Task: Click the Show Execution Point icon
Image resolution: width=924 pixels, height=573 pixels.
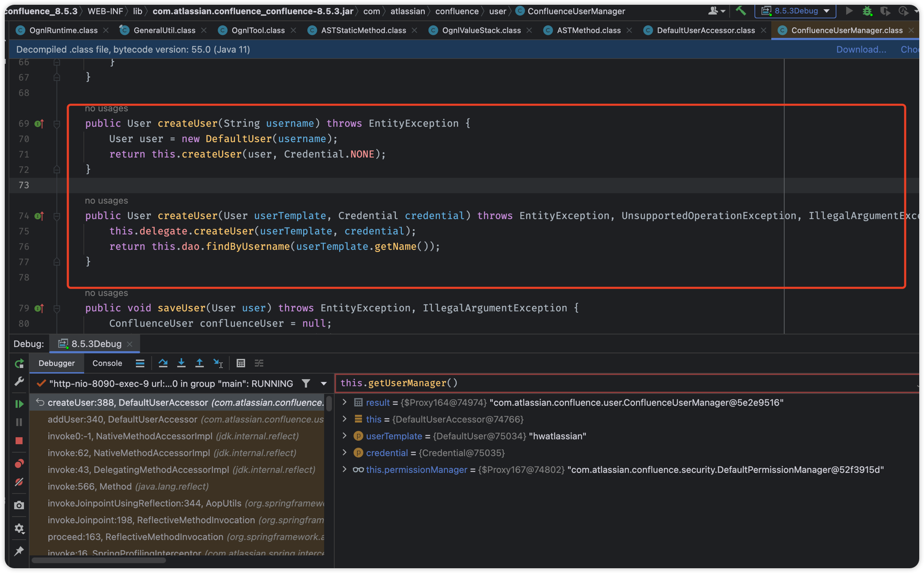Action: pos(140,363)
